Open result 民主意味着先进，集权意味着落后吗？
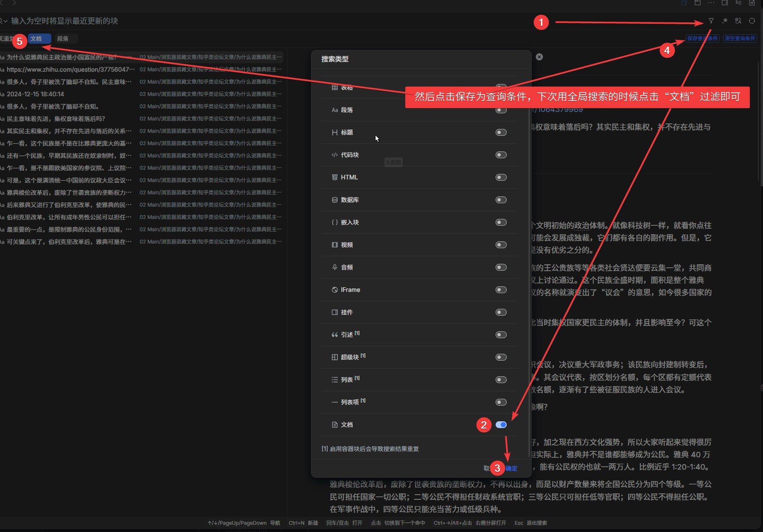This screenshot has height=532, width=763. [x=142, y=119]
